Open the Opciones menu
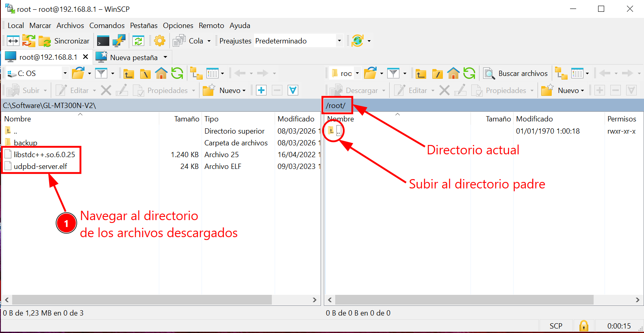 click(178, 26)
